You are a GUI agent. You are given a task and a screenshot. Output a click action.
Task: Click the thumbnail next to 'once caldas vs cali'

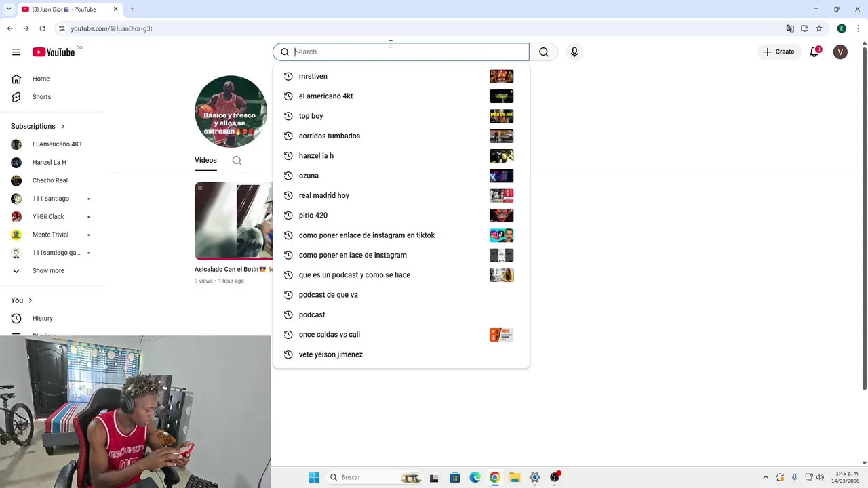501,335
